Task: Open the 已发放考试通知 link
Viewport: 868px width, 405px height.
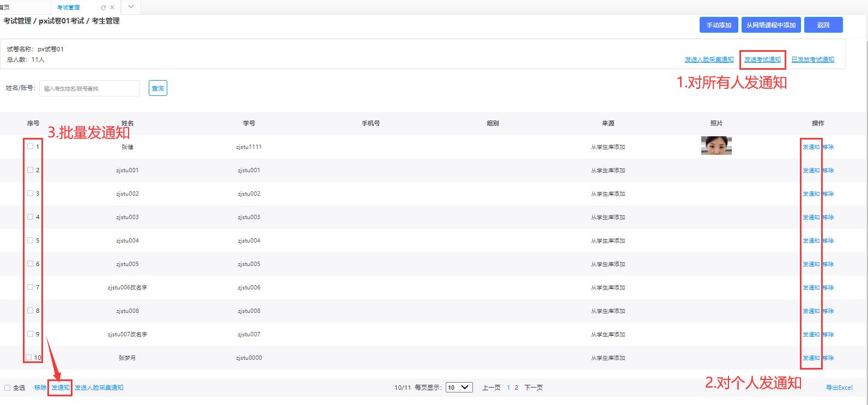Action: [812, 59]
